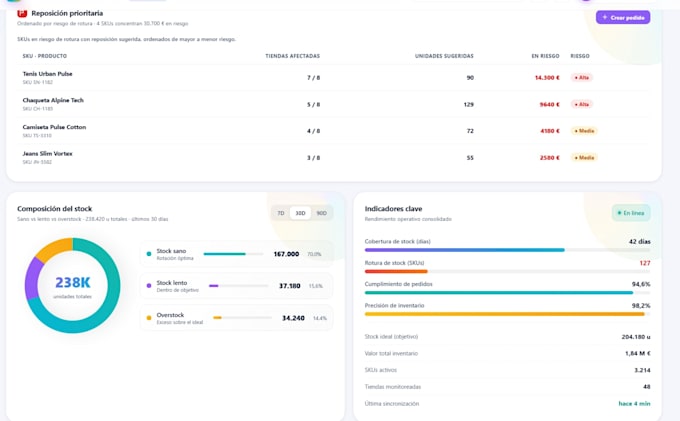Open the Tenis Urban Pulse product link
Image resolution: width=680 pixels, height=421 pixels.
(x=47, y=74)
